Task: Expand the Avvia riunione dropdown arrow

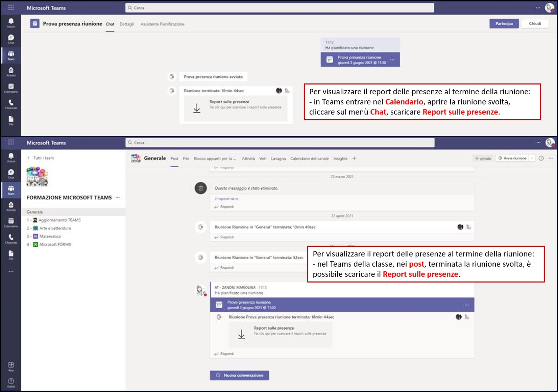Action: pos(532,158)
